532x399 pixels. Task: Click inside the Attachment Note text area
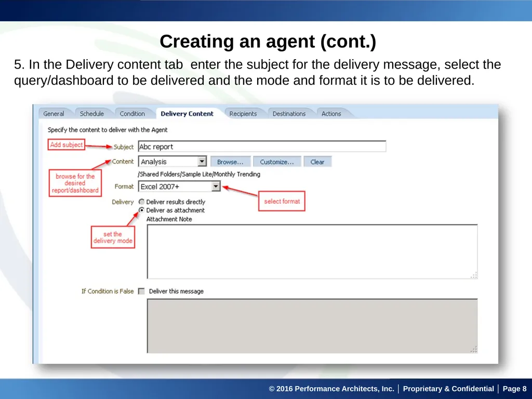coord(312,251)
